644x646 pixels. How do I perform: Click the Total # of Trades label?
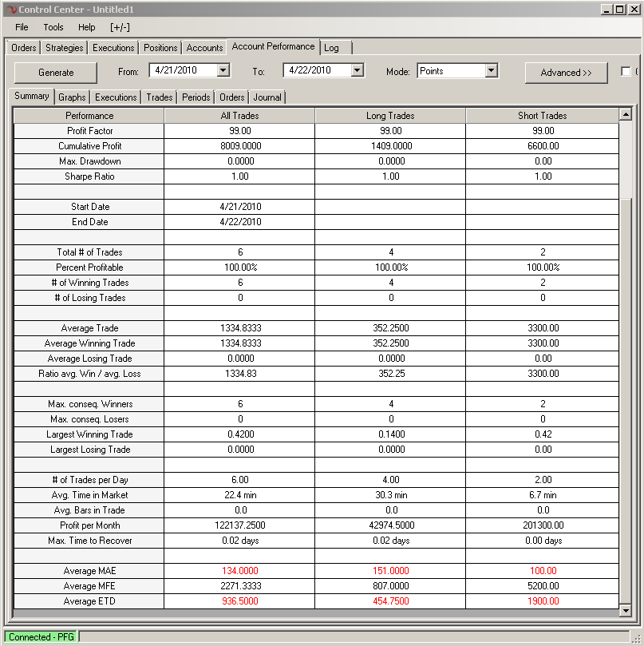pos(89,252)
